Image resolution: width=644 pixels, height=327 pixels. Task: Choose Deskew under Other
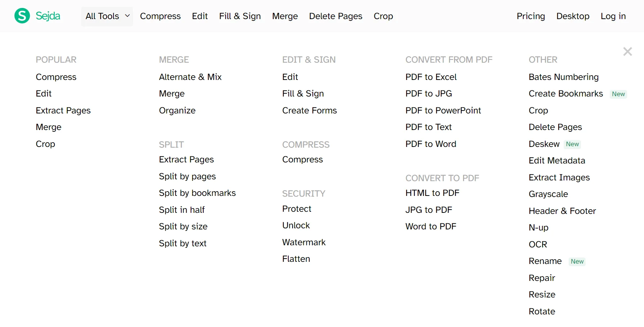click(x=544, y=144)
